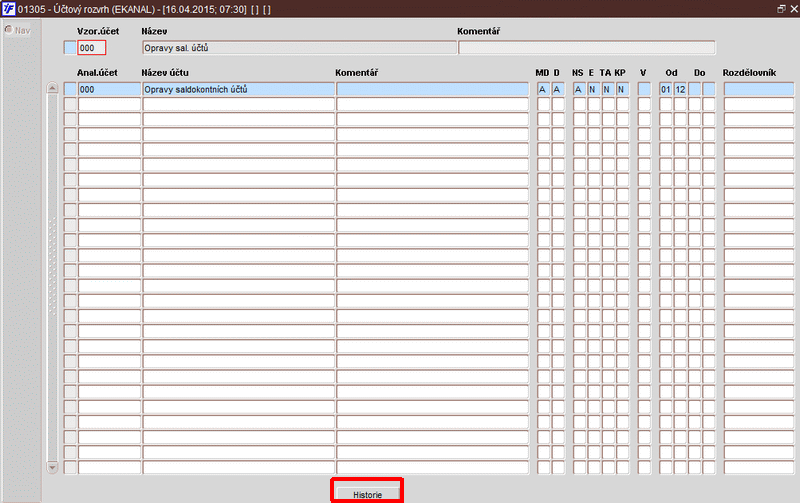This screenshot has width=800, height=503.
Task: Click the Od value 12 in row 000
Action: pos(680,89)
